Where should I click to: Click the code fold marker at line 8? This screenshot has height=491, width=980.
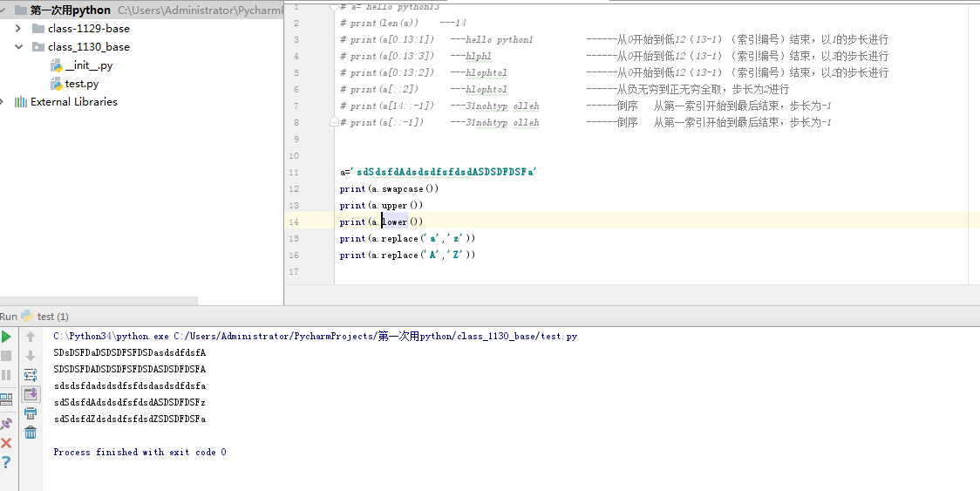pos(334,123)
